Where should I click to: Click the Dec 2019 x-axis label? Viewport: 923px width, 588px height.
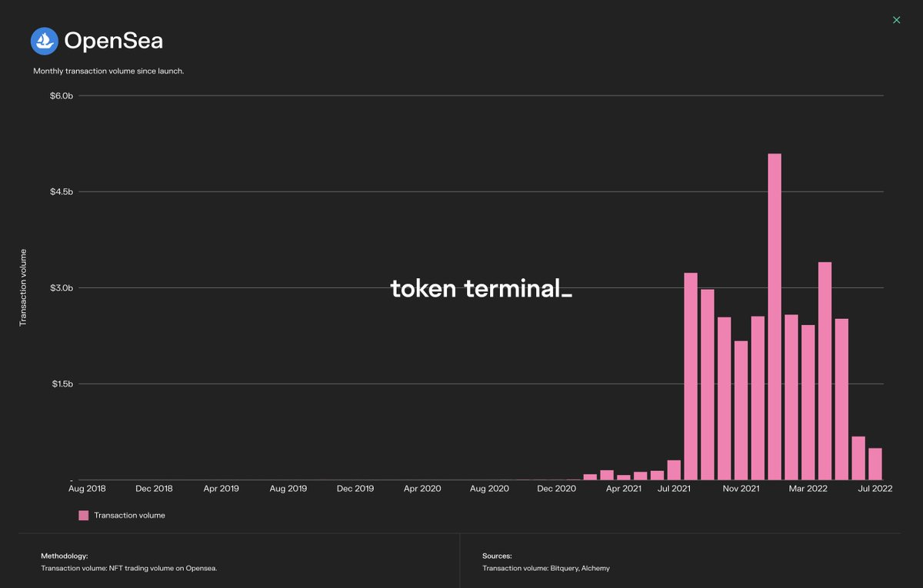pos(355,488)
